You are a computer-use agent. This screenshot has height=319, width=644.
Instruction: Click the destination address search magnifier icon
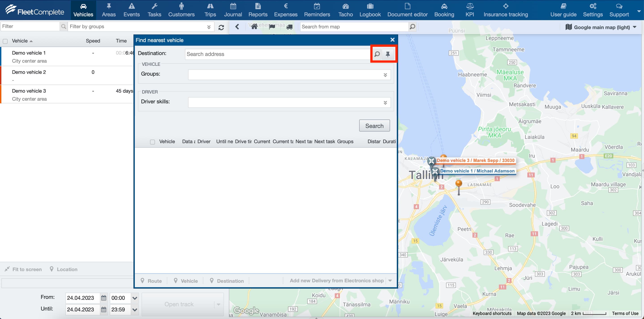377,54
